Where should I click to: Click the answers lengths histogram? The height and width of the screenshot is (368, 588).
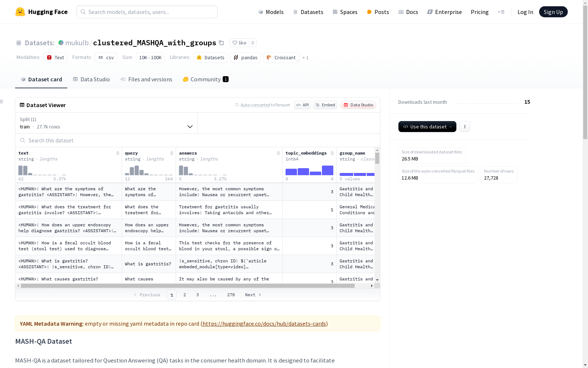(203, 170)
